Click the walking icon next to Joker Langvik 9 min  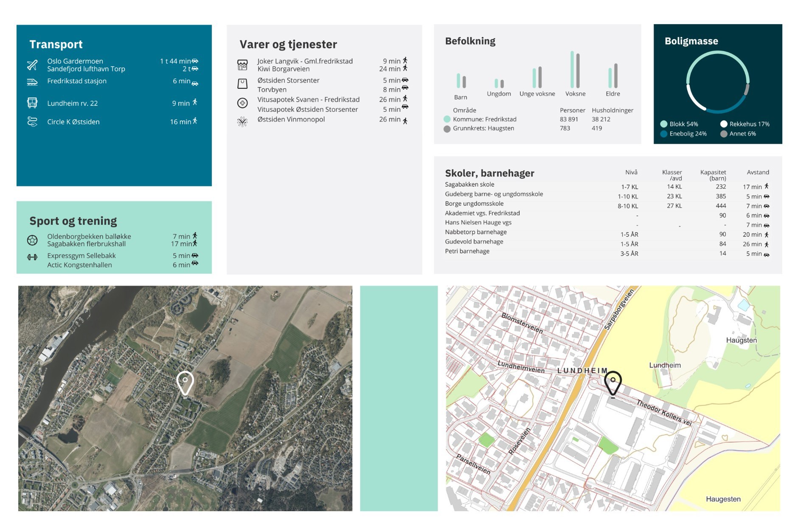click(405, 60)
